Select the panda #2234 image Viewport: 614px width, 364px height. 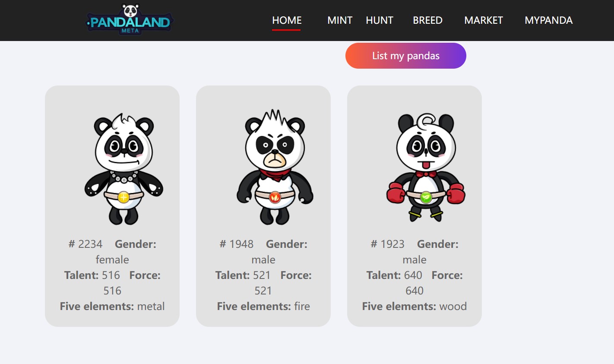[124, 169]
